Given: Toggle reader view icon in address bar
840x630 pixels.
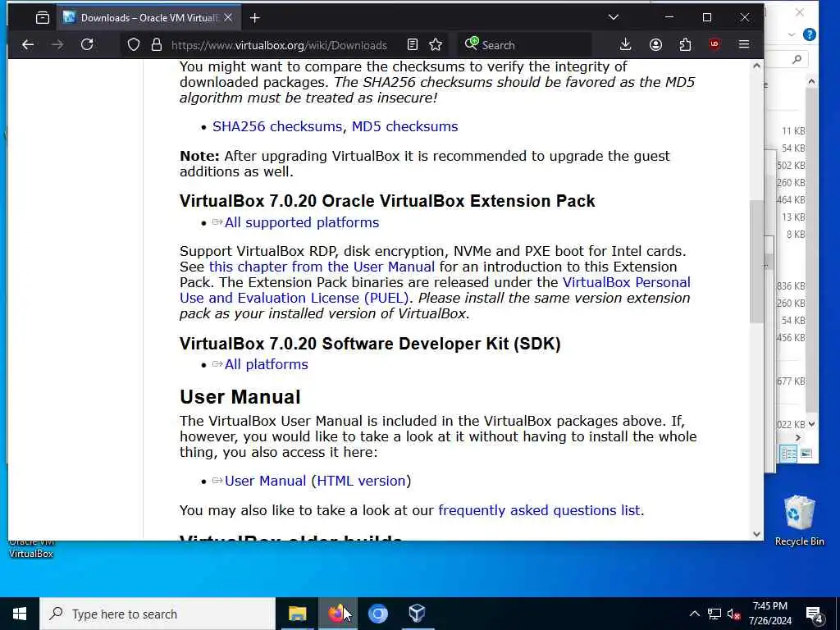Looking at the screenshot, I should click(412, 45).
